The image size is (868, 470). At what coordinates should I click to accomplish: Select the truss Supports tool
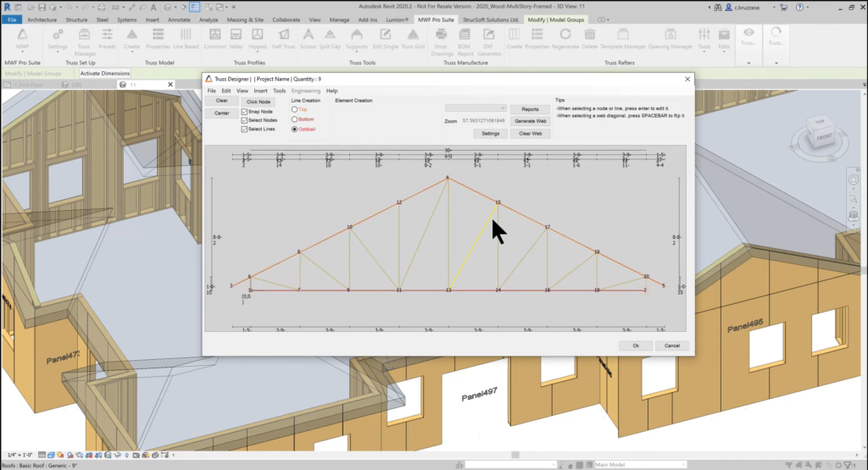click(357, 39)
